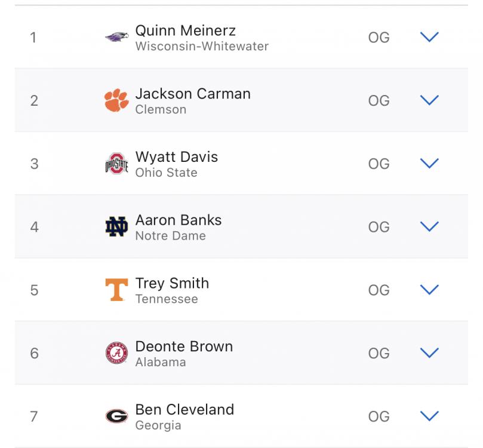Screen dimensions: 483x448
Task: Select Wyatt Davis player name
Action: pos(177,157)
